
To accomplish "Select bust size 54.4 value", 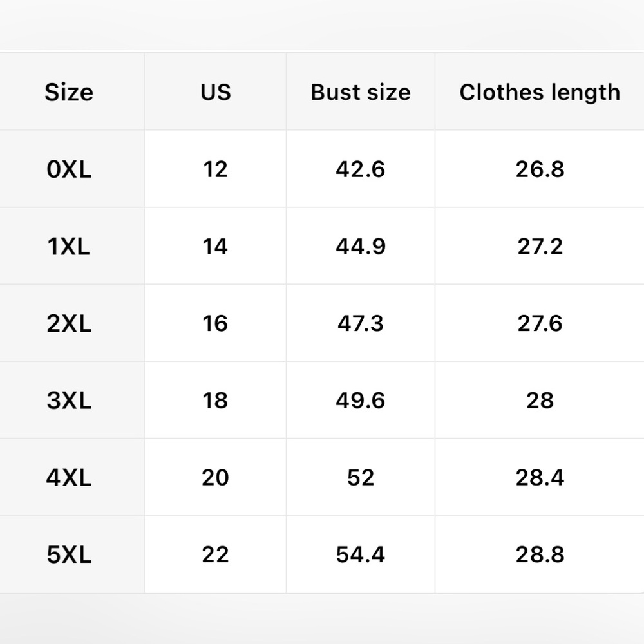I will tap(361, 554).
